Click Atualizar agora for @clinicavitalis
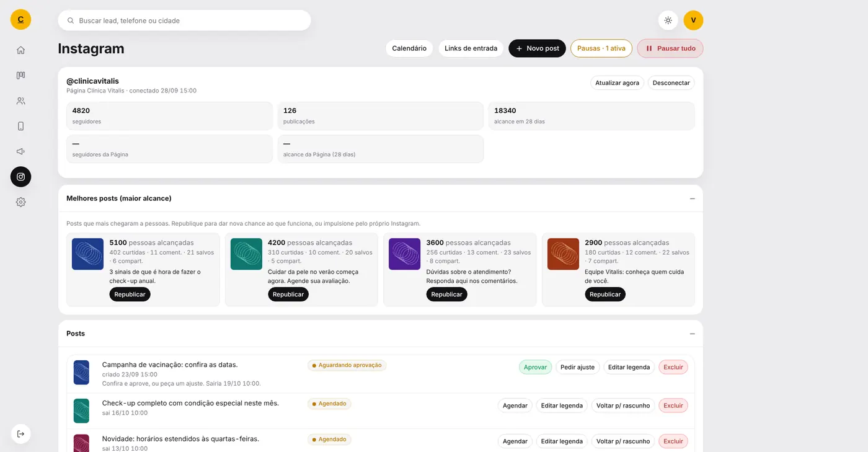Screen dimensions: 868x452 pos(617,82)
